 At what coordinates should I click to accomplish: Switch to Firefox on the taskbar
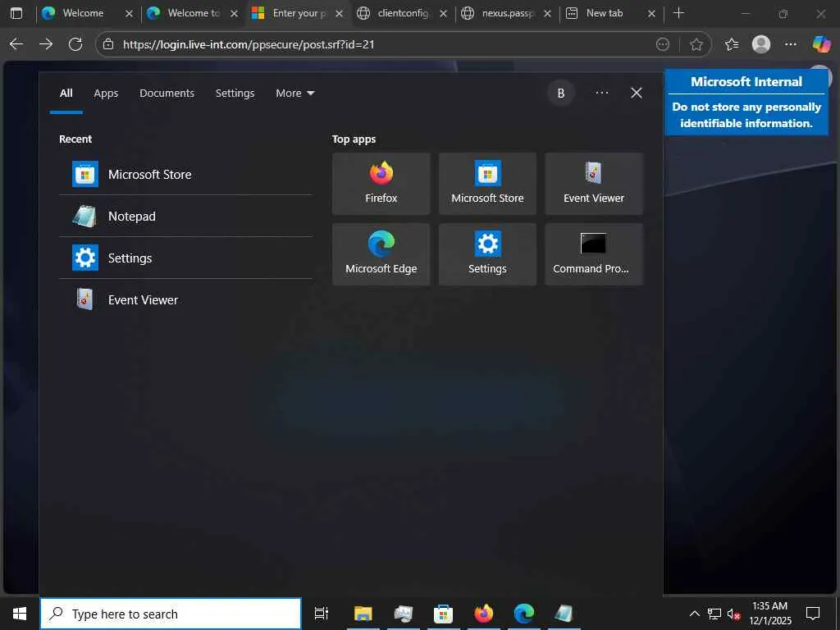(x=484, y=614)
